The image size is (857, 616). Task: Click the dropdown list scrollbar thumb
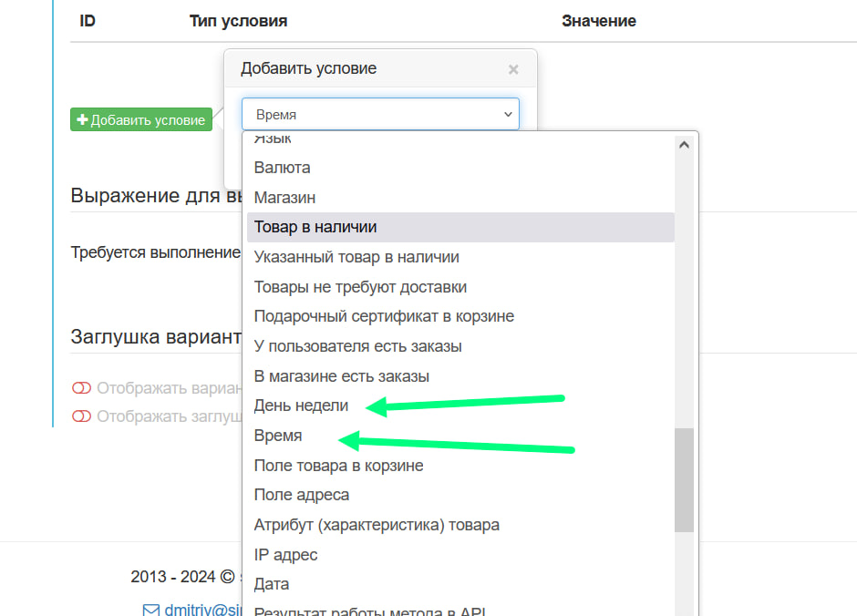[684, 479]
